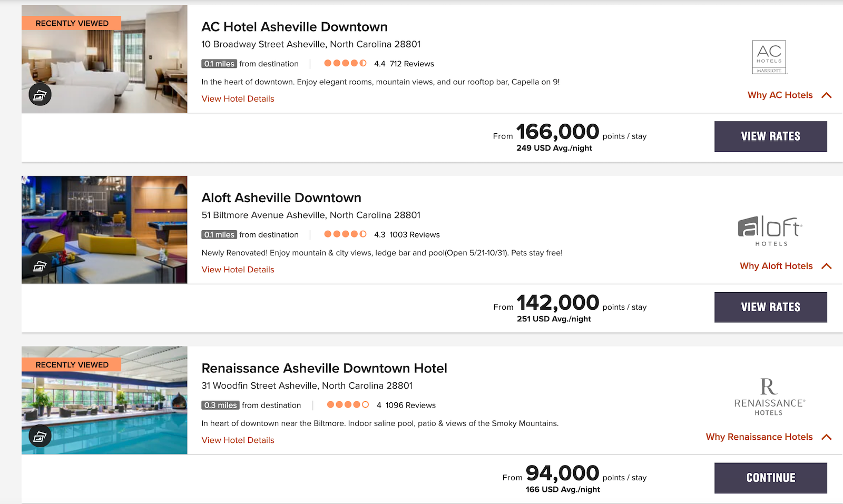
Task: Click the star rating icons for Aloft Asheville
Action: (345, 234)
